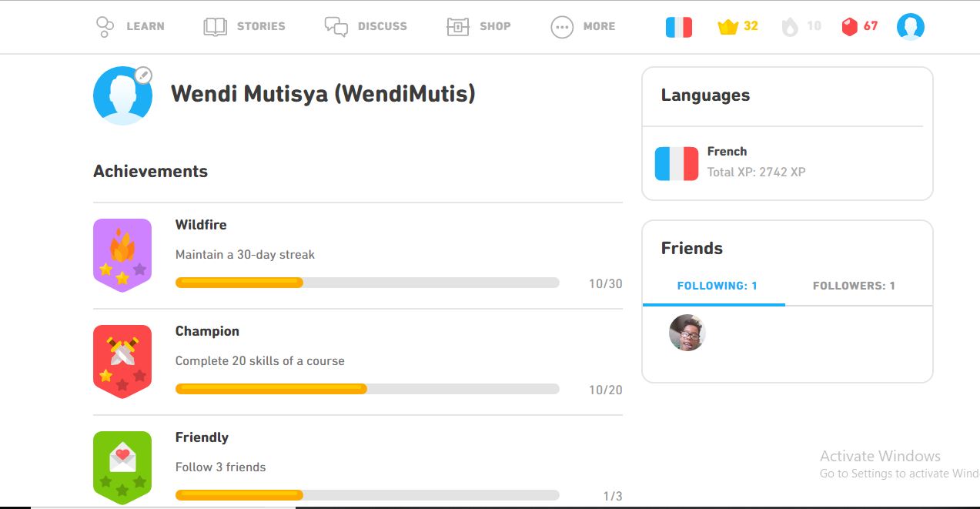
Task: Click the Learn circles icon
Action: point(105,27)
